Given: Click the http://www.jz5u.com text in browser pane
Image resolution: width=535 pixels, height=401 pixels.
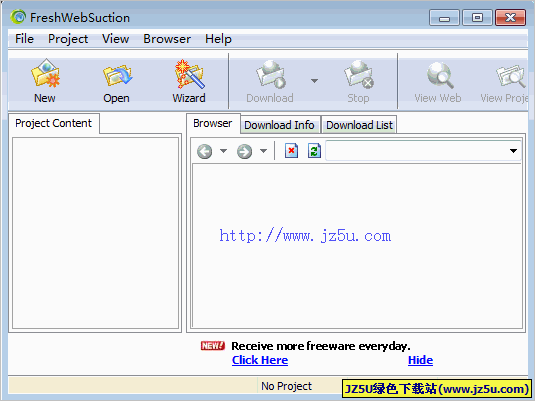Looking at the screenshot, I should click(305, 236).
